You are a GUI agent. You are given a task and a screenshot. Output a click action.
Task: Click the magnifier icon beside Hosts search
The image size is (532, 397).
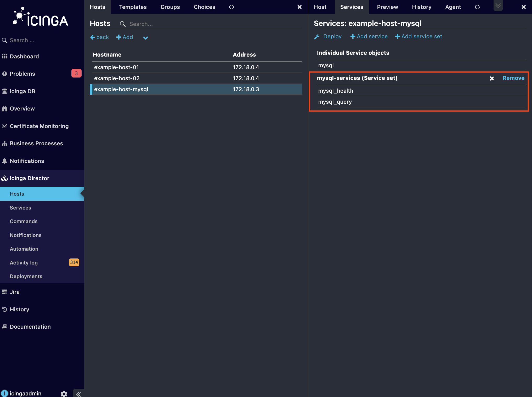122,24
